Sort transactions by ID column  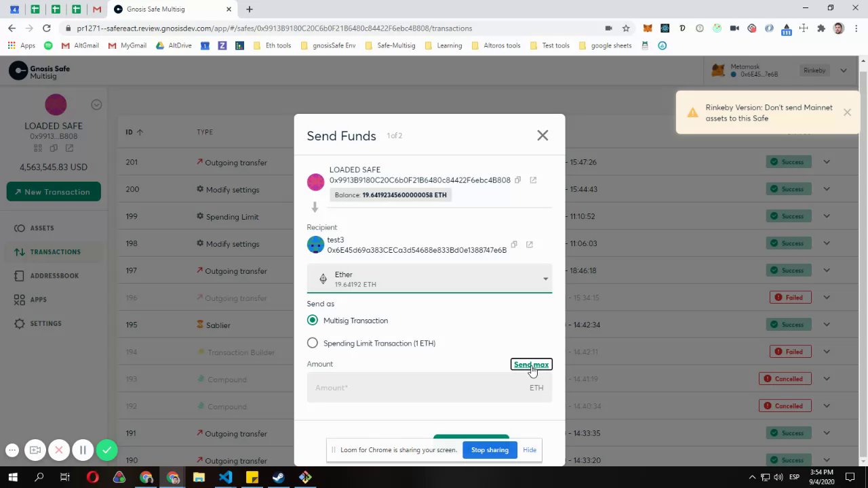pos(134,132)
